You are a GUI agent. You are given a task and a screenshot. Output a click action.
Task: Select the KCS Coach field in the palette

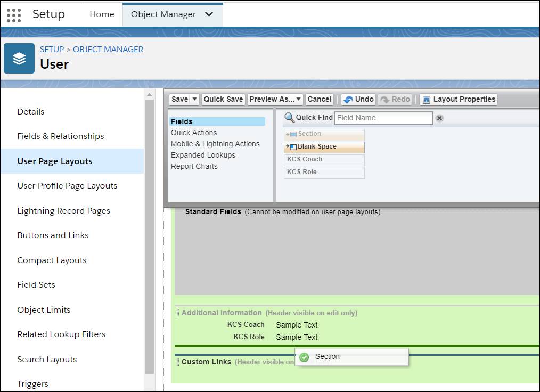[x=324, y=159]
